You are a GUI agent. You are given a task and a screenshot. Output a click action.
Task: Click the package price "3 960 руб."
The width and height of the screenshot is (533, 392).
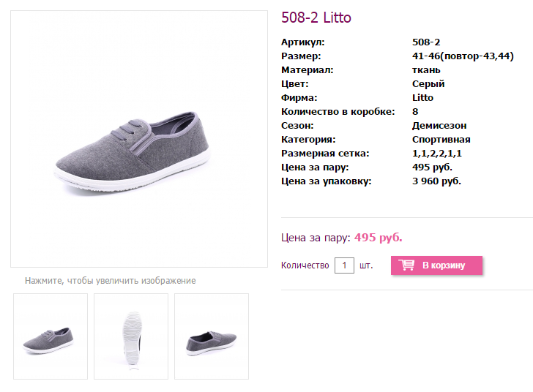click(x=436, y=181)
